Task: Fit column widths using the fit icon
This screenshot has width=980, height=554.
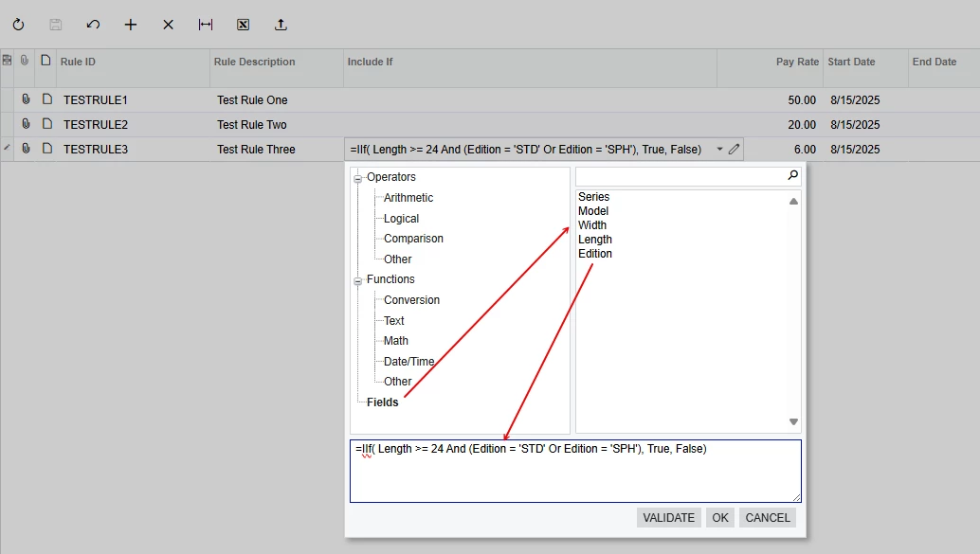Action: (205, 25)
